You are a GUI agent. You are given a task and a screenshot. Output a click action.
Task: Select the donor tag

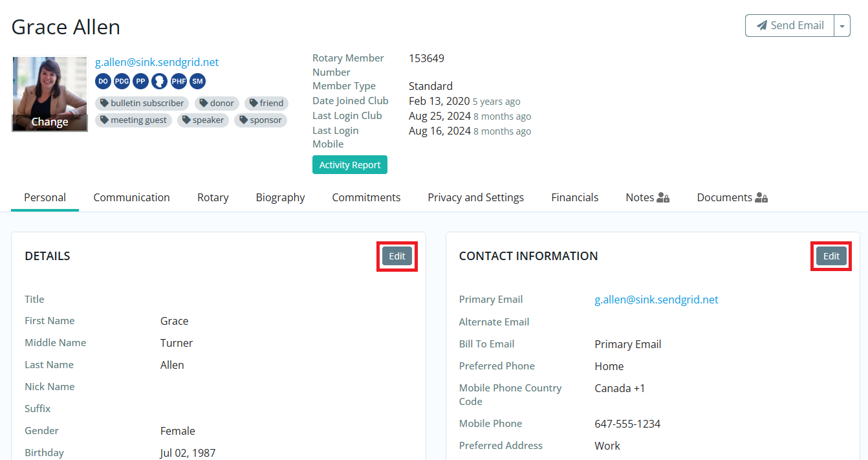pyautogui.click(x=217, y=104)
